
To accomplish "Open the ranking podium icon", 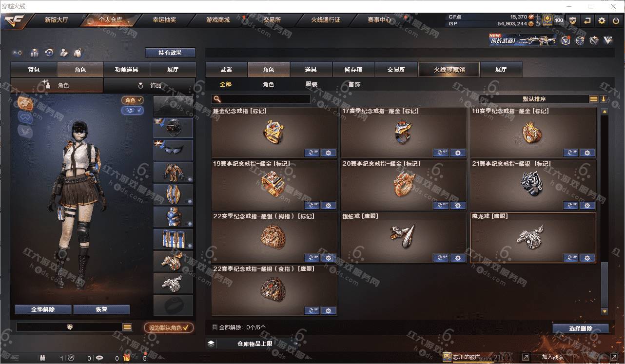I will (x=34, y=53).
